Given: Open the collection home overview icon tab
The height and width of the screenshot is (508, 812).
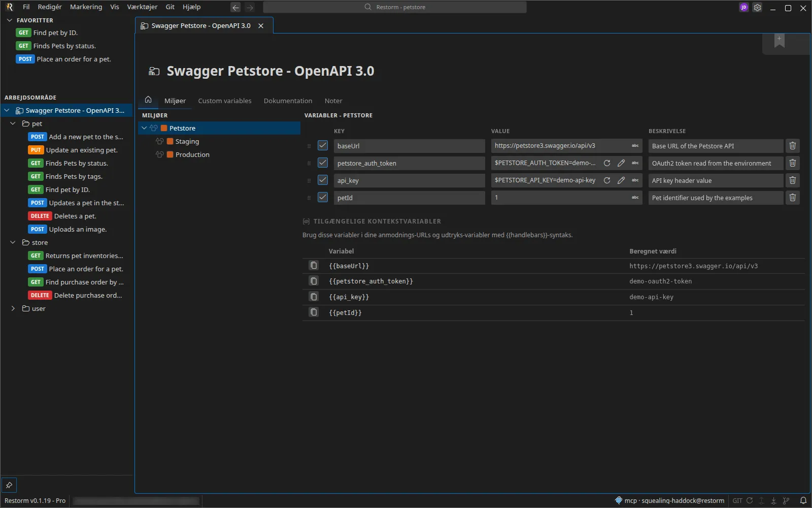Looking at the screenshot, I should point(148,100).
